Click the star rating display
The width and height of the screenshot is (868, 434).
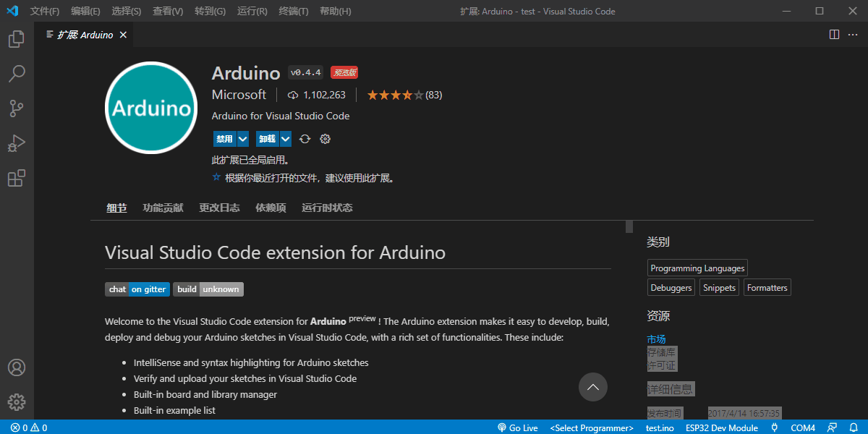(x=395, y=95)
